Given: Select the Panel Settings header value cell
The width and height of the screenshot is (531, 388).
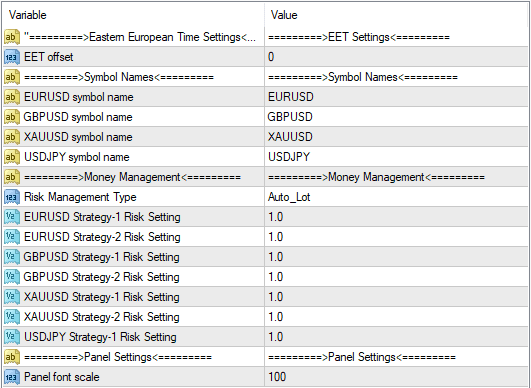Looking at the screenshot, I should (x=396, y=357).
